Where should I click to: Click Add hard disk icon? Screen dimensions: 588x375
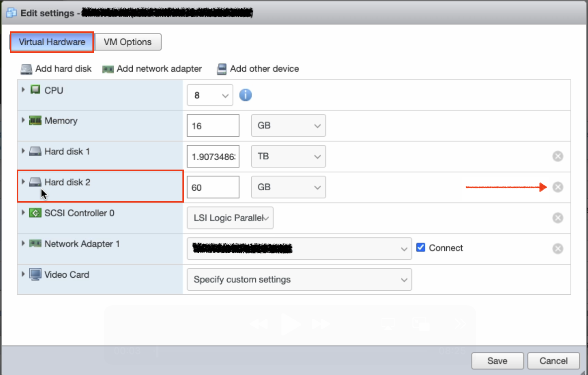point(26,69)
